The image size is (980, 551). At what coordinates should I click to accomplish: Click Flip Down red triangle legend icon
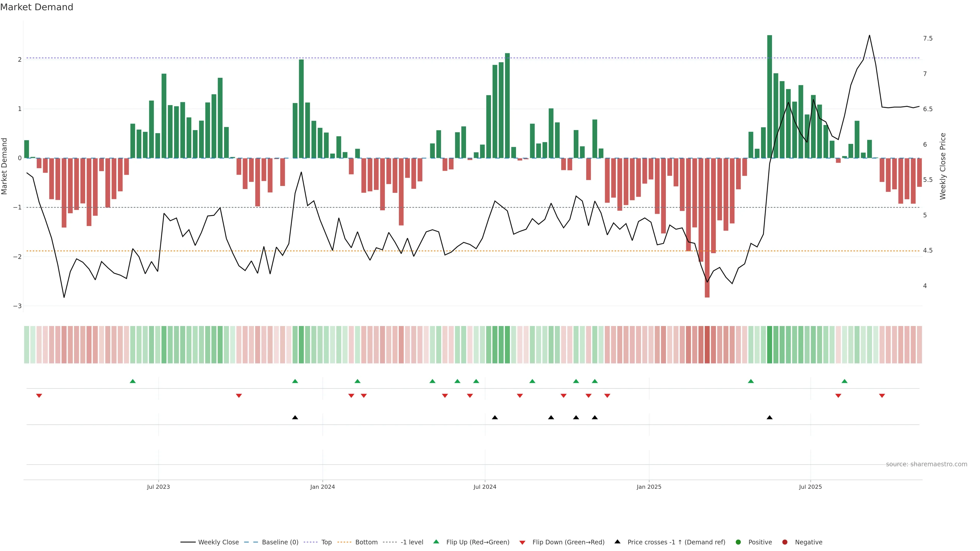coord(522,542)
